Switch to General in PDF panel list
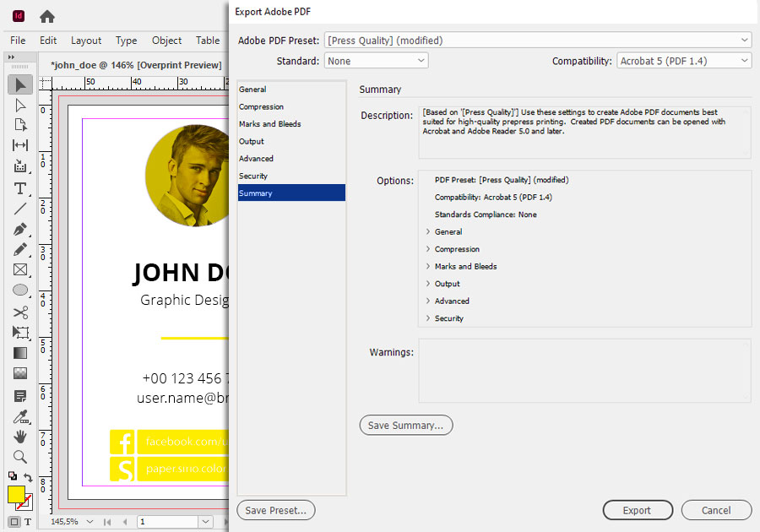 [x=291, y=90]
